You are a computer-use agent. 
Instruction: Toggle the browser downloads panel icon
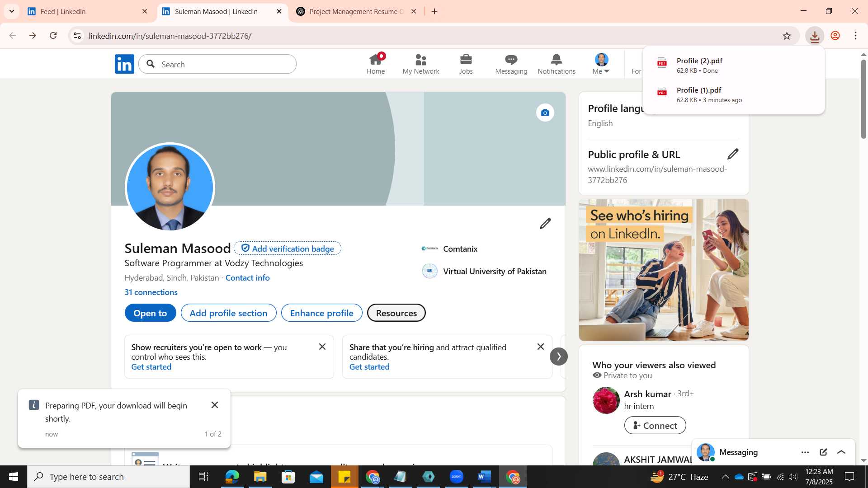[815, 36]
